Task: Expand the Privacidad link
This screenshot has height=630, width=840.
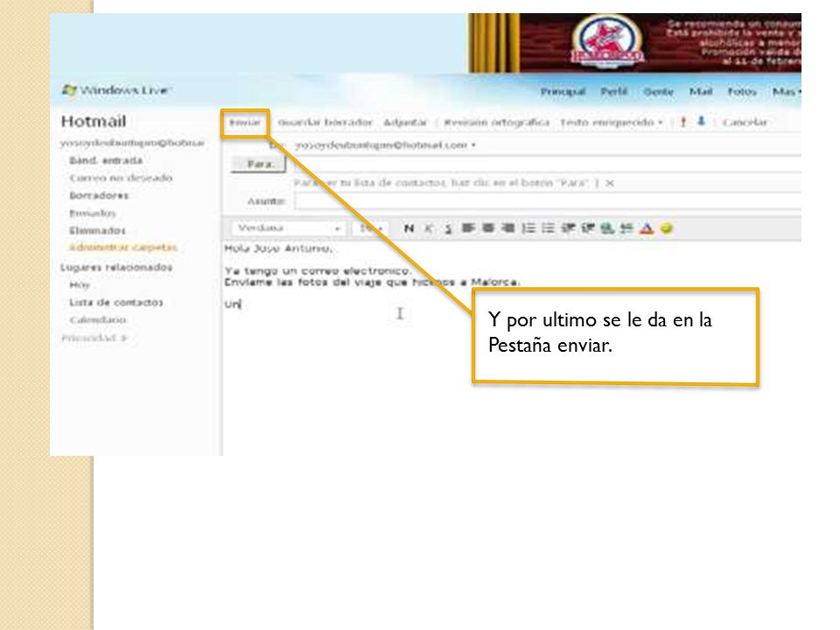Action: [x=94, y=338]
